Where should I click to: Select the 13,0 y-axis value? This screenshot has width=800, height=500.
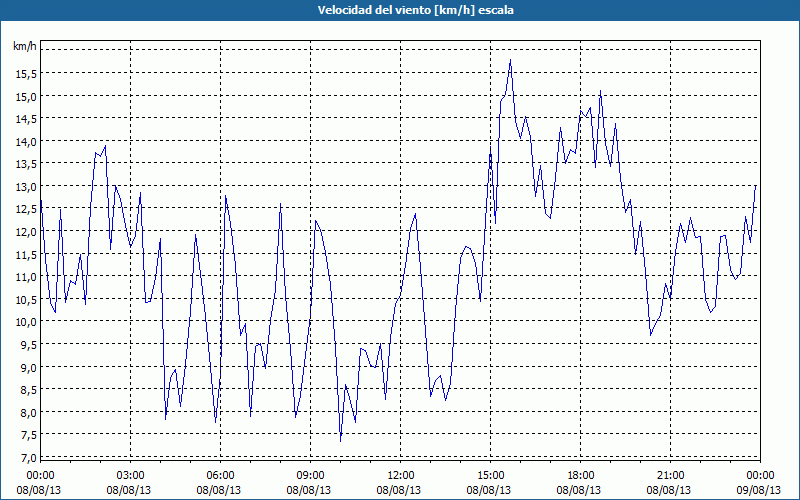(x=26, y=187)
